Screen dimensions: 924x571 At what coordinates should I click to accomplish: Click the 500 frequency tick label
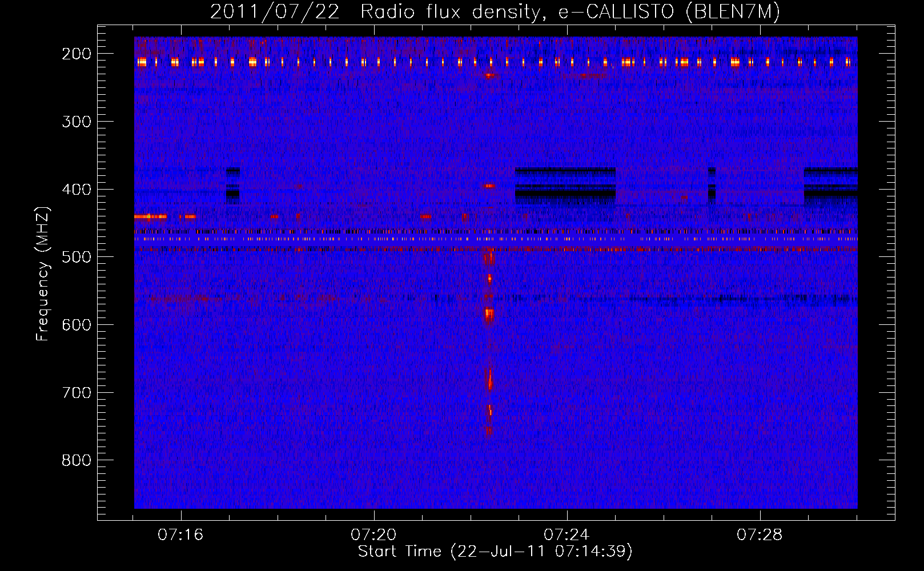point(77,257)
